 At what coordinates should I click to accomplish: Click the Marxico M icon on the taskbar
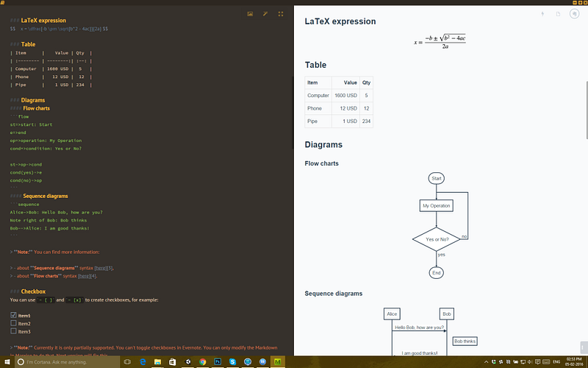coord(278,362)
